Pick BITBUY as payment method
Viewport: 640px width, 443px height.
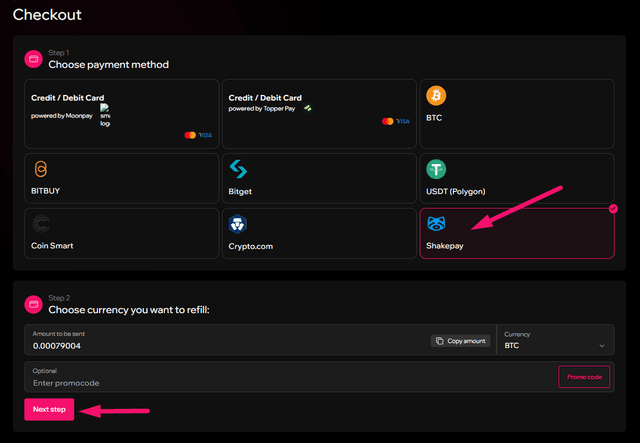(122, 178)
